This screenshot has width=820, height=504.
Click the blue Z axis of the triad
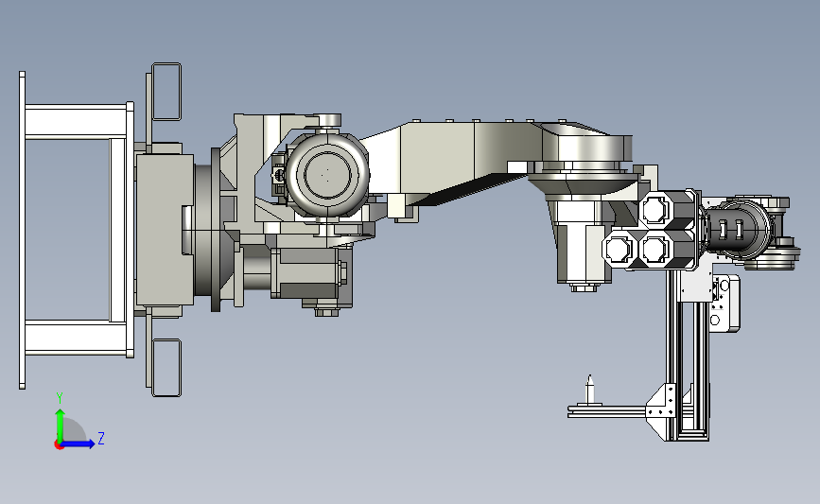click(x=79, y=443)
